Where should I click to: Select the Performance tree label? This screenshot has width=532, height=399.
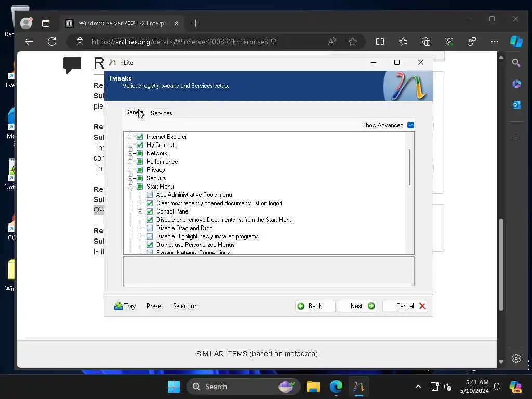pyautogui.click(x=162, y=162)
